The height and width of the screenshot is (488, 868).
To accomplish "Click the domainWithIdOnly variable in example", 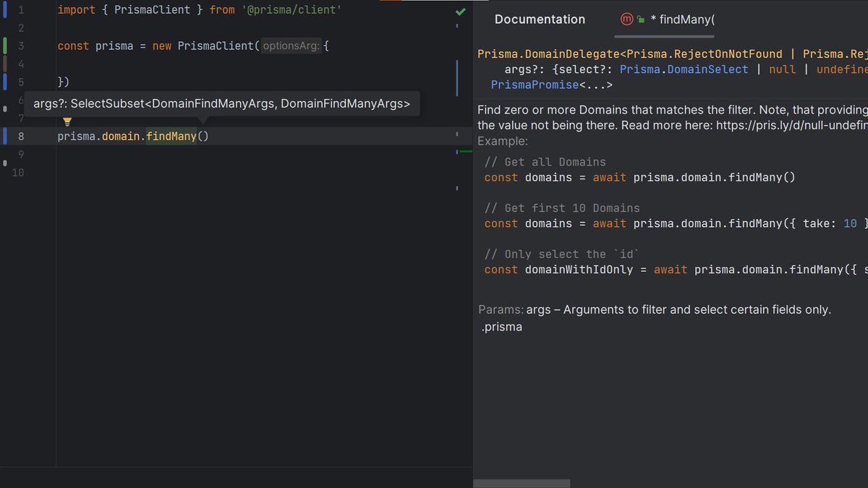I will 579,270.
